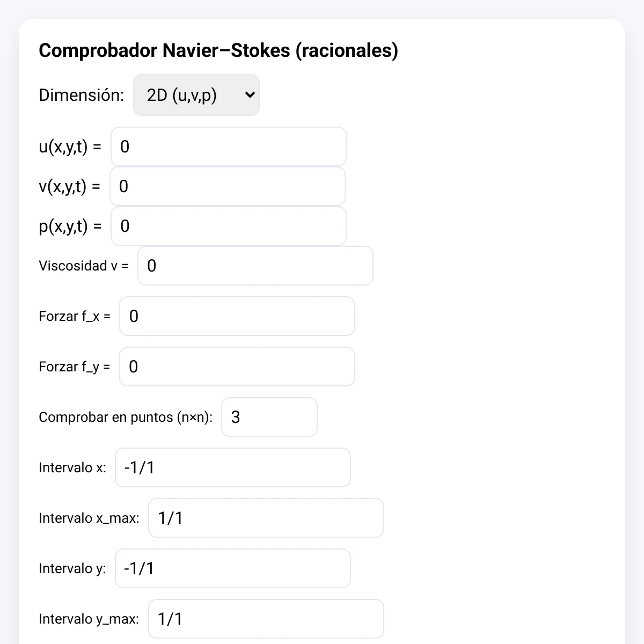The image size is (644, 644).
Task: Click the Viscosidad ν input box
Action: (255, 266)
